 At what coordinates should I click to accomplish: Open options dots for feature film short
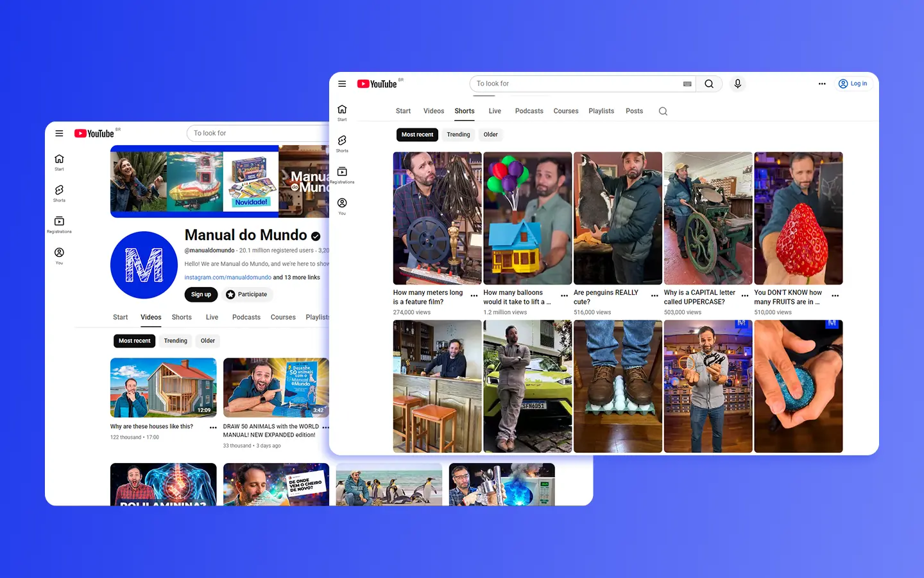[x=474, y=296]
